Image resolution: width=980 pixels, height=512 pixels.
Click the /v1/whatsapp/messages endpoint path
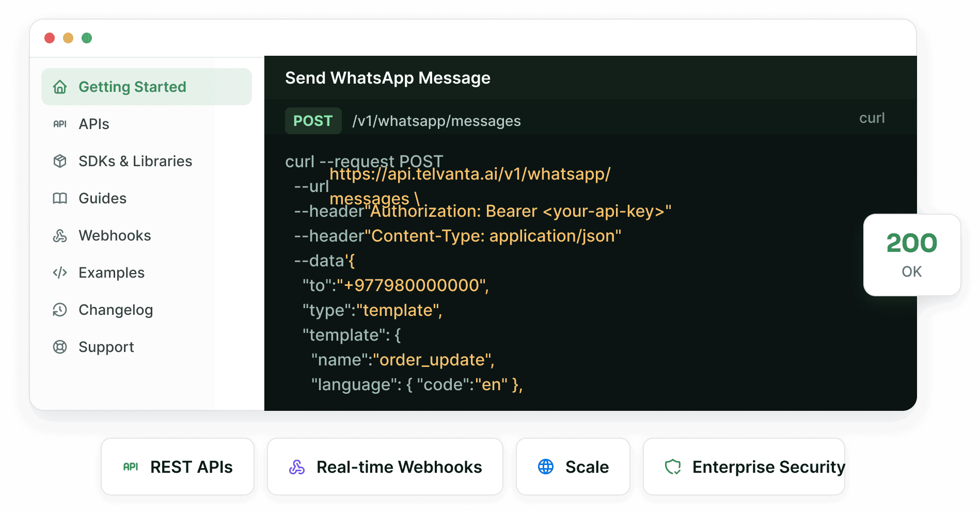coord(436,121)
